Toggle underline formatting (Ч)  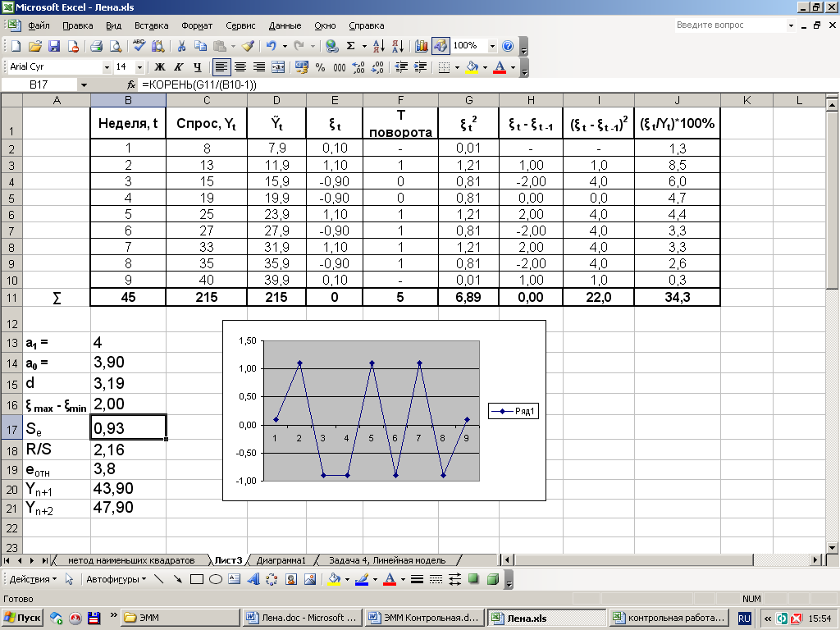197,67
